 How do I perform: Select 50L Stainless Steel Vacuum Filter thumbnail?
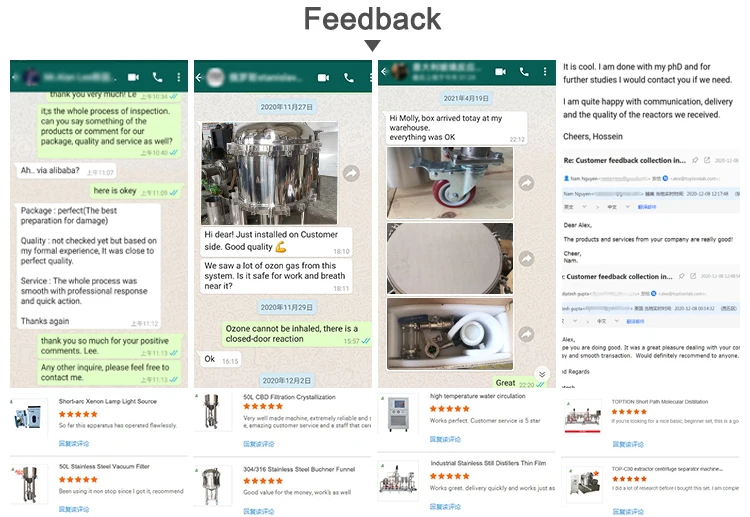coord(29,484)
